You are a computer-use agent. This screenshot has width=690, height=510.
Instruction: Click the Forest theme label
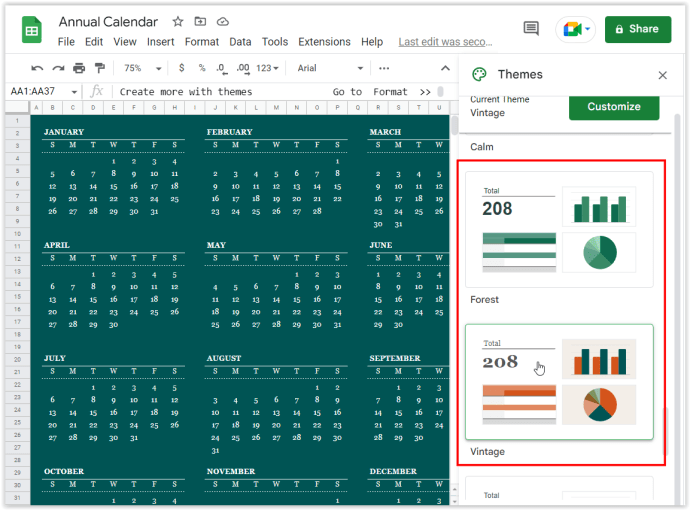[x=484, y=300]
